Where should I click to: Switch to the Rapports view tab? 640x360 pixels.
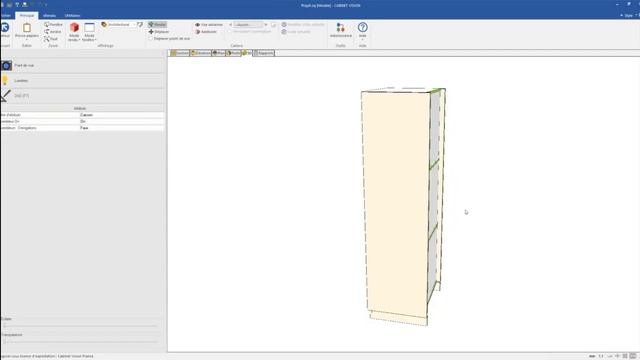(x=264, y=53)
